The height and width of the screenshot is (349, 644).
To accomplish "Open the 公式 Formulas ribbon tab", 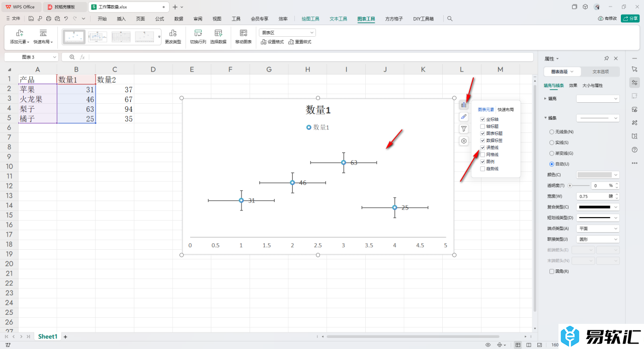I will coord(159,19).
